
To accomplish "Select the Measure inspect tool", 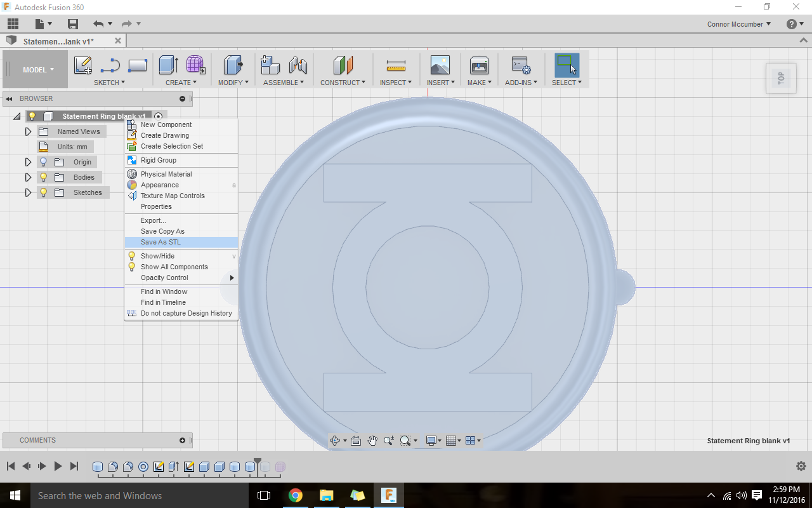I will 396,65.
